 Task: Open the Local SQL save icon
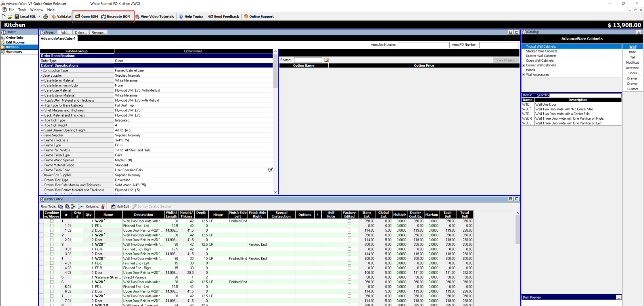pyautogui.click(x=16, y=16)
